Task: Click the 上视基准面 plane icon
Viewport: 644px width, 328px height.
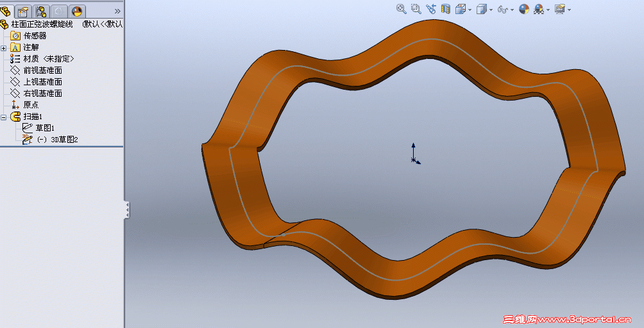Action: (15, 81)
